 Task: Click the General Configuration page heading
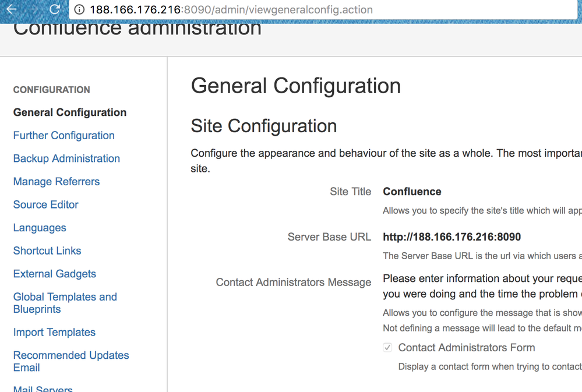click(x=296, y=86)
